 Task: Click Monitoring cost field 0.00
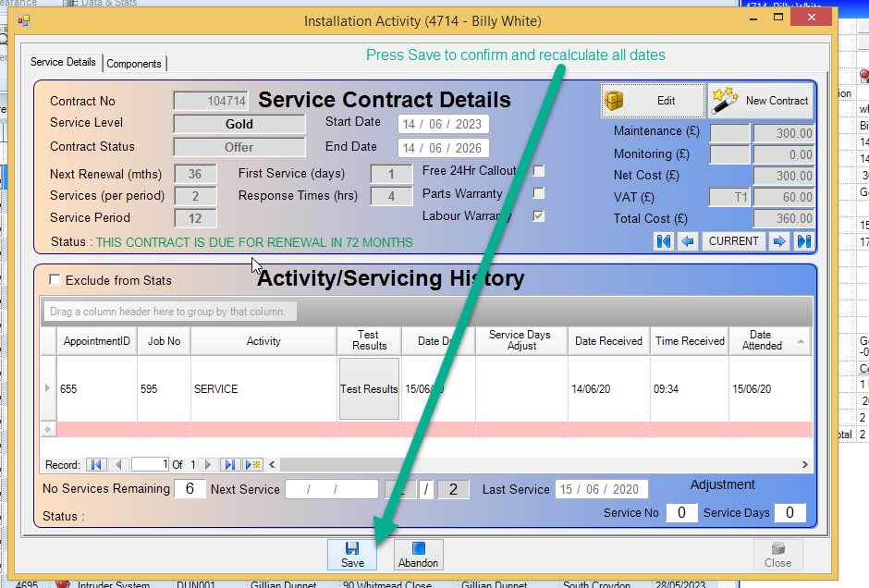click(784, 154)
